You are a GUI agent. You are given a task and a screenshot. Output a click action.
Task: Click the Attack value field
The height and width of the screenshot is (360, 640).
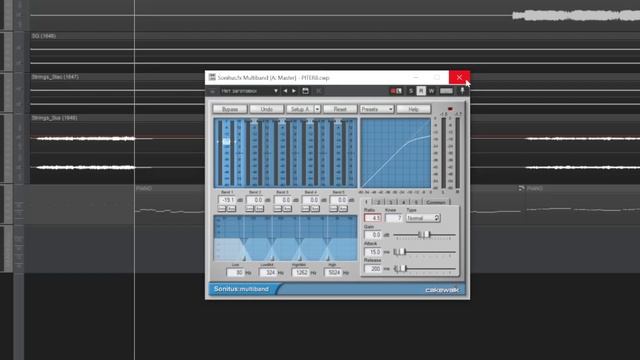tap(373, 252)
